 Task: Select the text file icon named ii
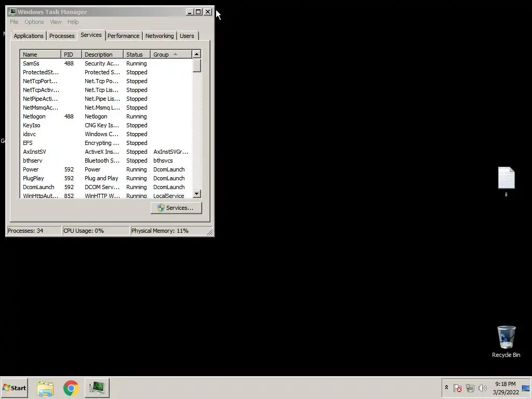506,181
